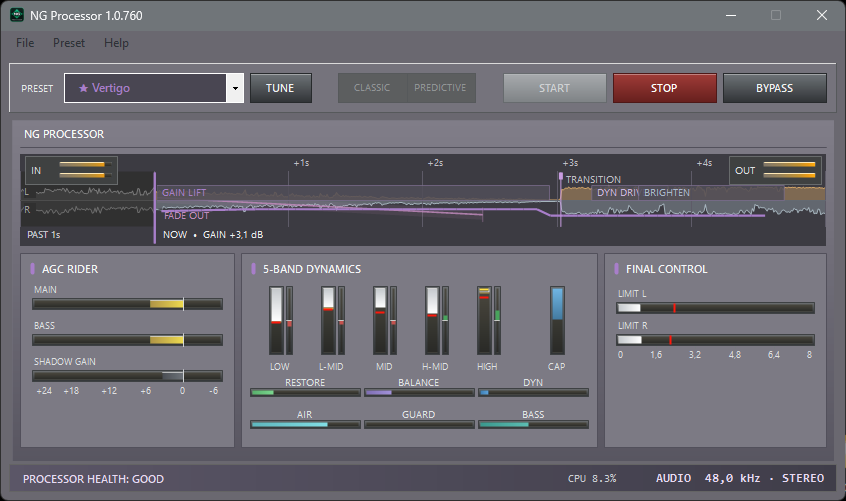Click the L channel waveform label
This screenshot has width=846, height=501.
click(26, 192)
